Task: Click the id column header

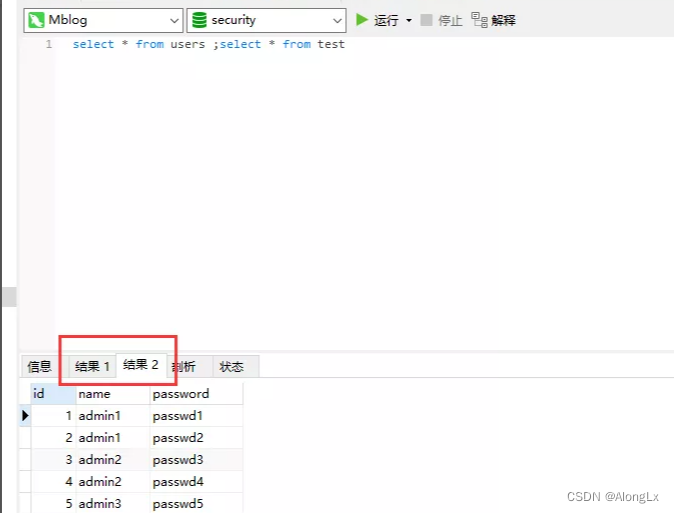Action: (53, 393)
